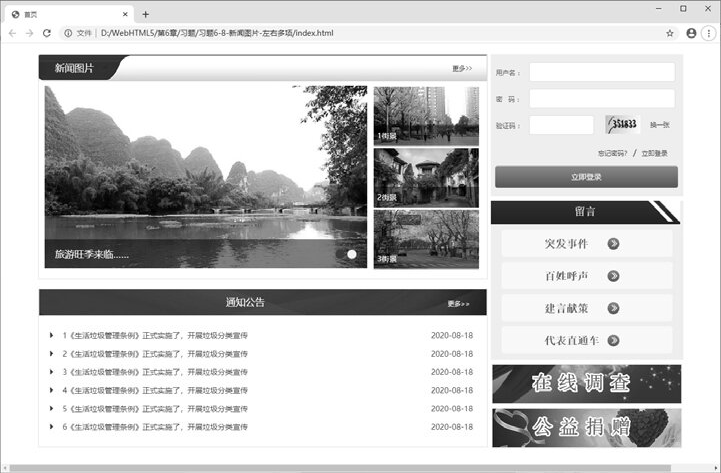Click the 新闻图片 section heading
The height and width of the screenshot is (473, 721).
74,68
